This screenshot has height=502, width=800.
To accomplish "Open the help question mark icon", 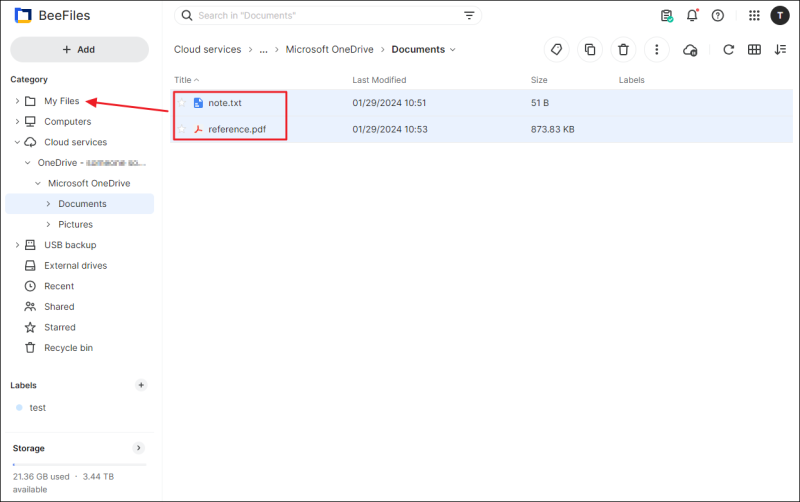I will pyautogui.click(x=717, y=16).
